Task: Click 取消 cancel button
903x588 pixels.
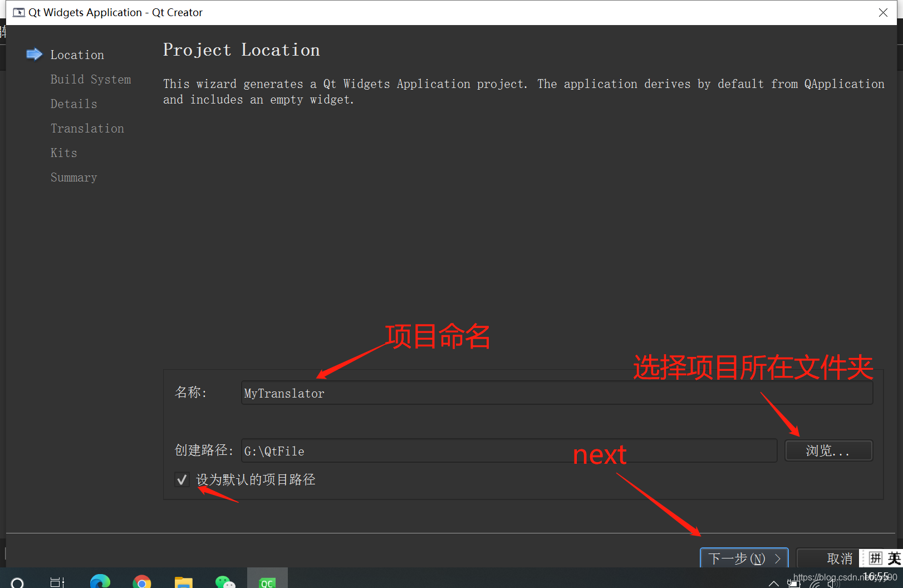Action: [830, 558]
